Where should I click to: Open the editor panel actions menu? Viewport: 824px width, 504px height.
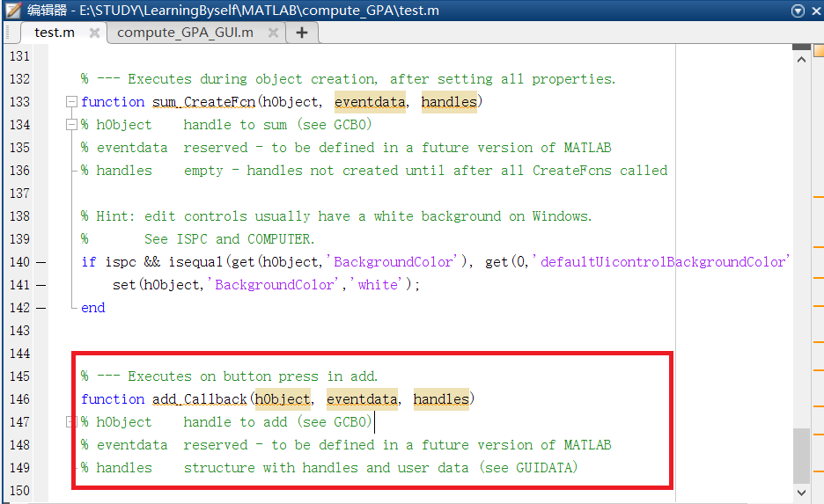tap(798, 11)
